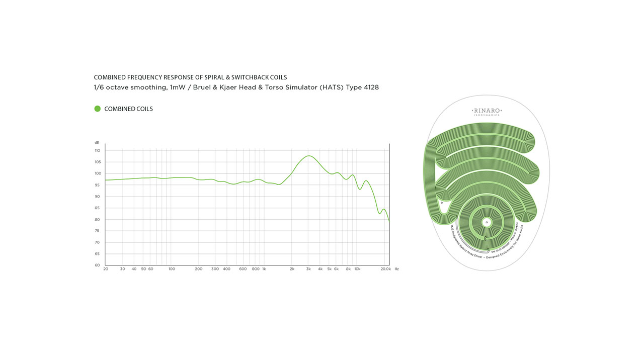Click the 60 label at the dB axis bottom

coord(98,265)
